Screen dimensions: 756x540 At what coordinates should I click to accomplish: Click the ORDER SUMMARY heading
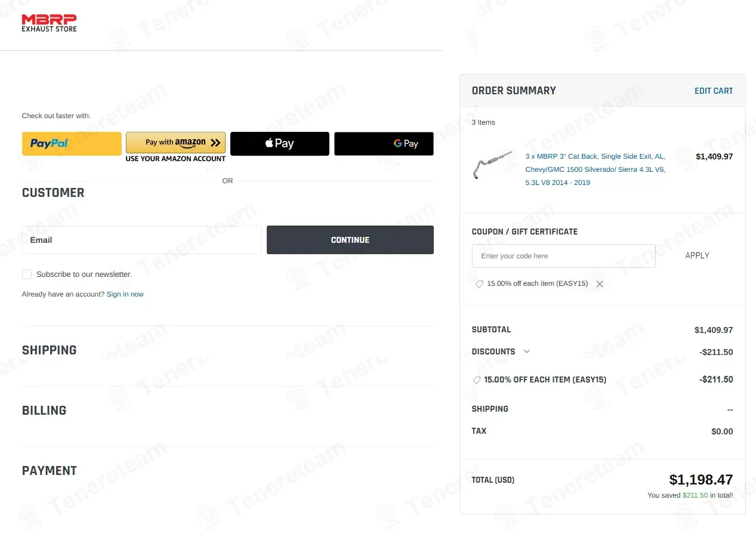pos(514,91)
